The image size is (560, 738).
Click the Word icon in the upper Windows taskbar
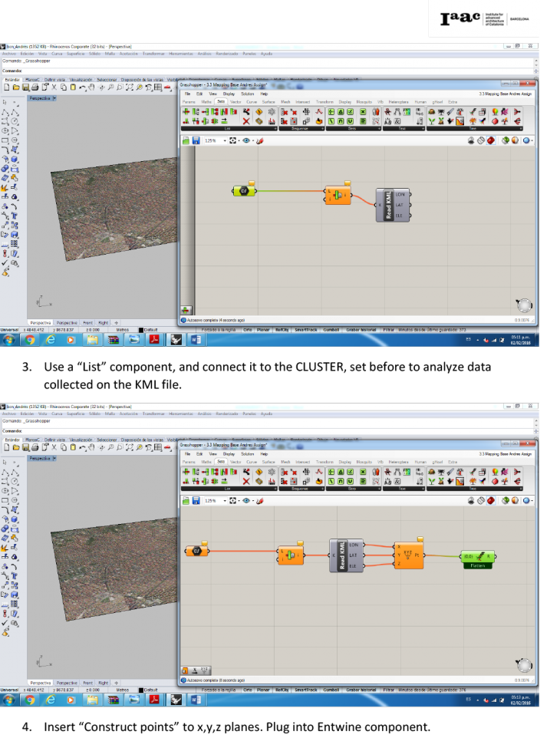click(x=194, y=340)
